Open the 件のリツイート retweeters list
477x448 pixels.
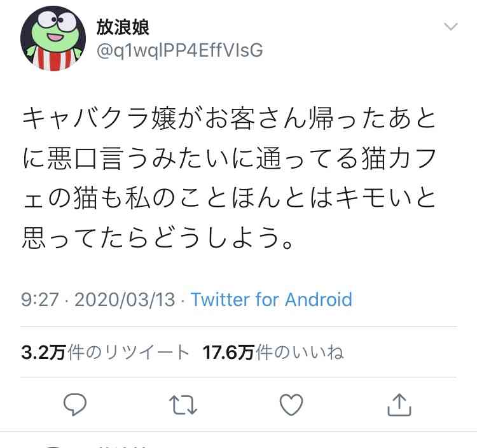pyautogui.click(x=128, y=353)
